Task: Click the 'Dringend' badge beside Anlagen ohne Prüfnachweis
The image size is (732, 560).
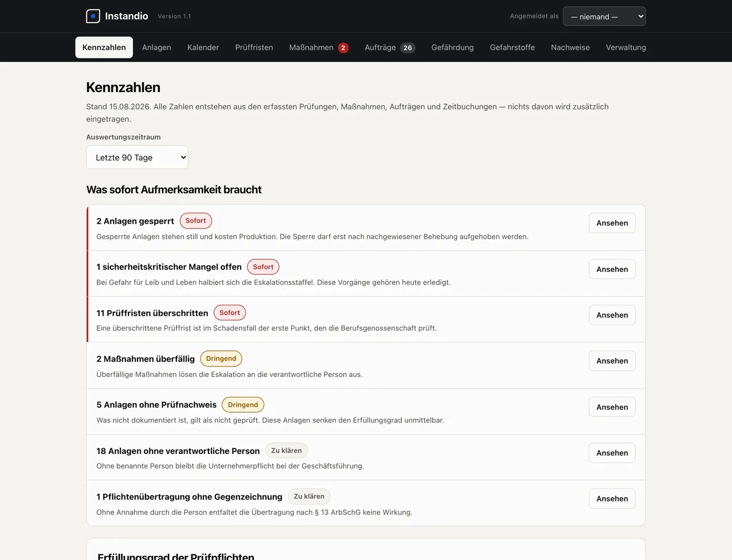Action: click(243, 405)
